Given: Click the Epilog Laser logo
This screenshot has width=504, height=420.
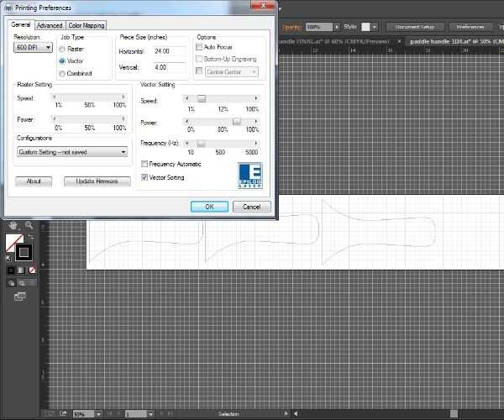Looking at the screenshot, I should tap(250, 176).
